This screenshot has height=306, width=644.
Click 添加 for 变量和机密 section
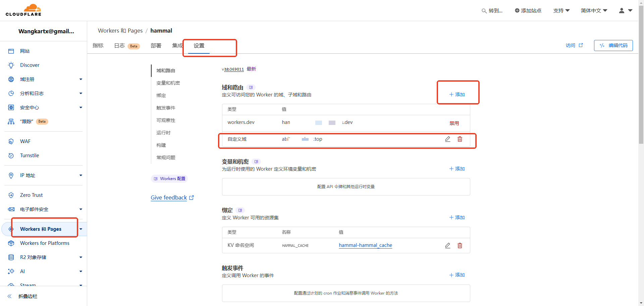(457, 169)
